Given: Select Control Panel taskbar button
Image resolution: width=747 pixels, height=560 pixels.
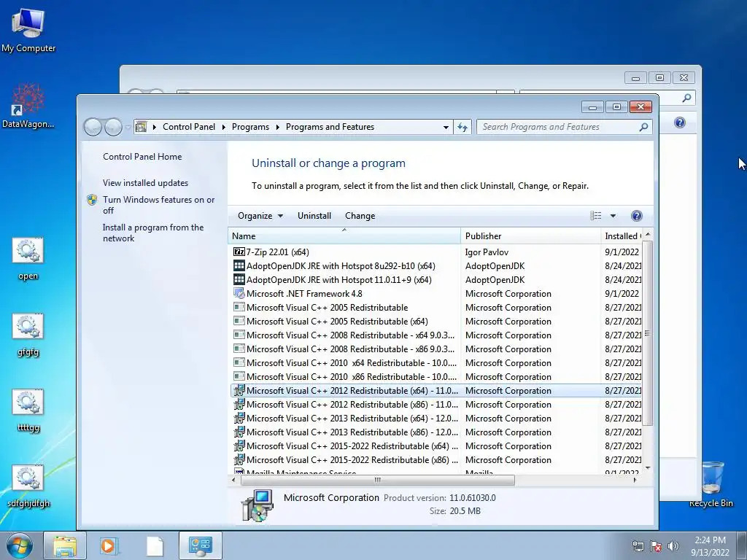Looking at the screenshot, I should coord(200,545).
